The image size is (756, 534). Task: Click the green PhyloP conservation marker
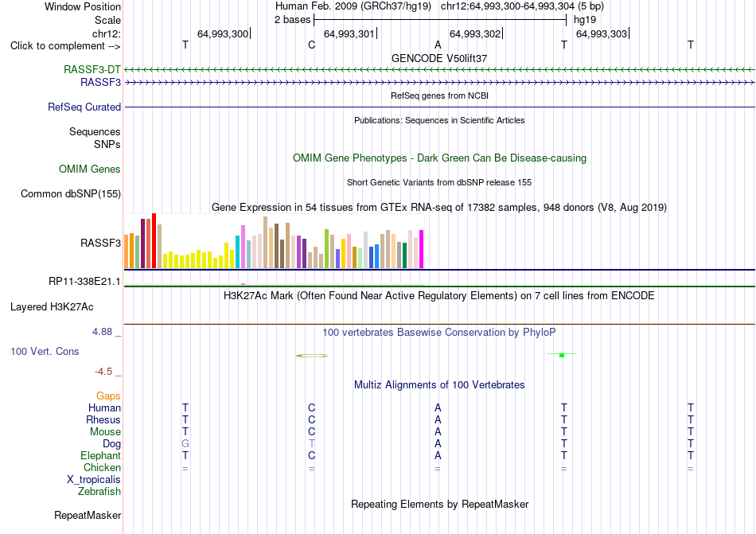pos(562,355)
